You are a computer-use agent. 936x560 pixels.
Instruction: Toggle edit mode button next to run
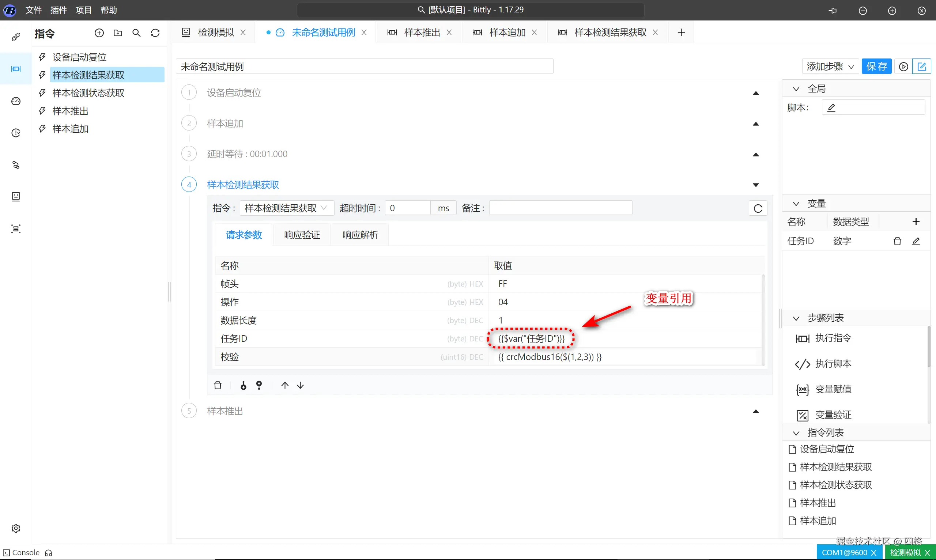[x=921, y=67]
